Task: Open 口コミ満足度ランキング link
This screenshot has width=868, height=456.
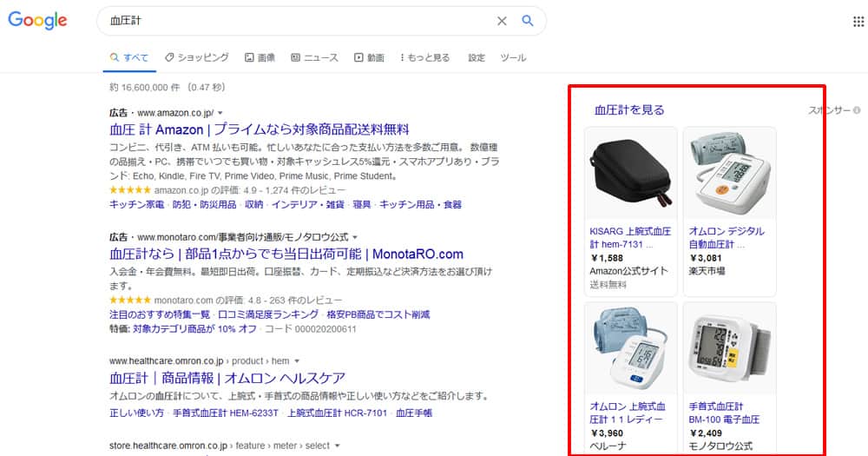Action: pos(268,314)
